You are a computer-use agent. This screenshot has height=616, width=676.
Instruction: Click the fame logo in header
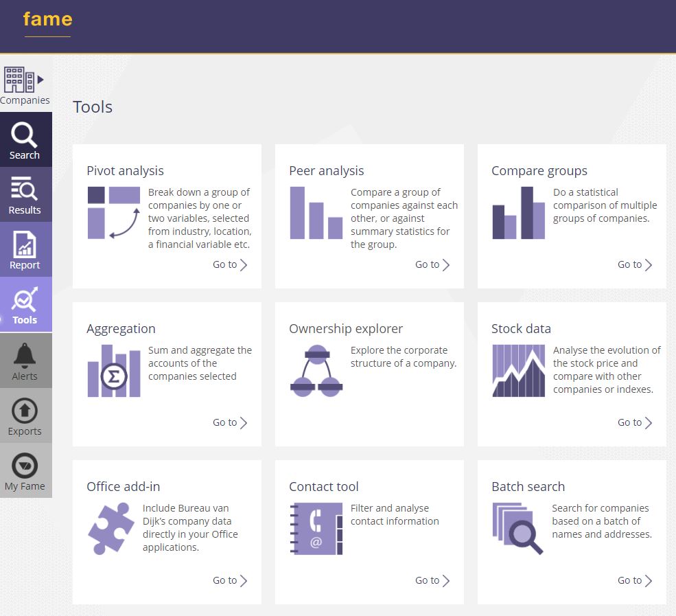[47, 19]
